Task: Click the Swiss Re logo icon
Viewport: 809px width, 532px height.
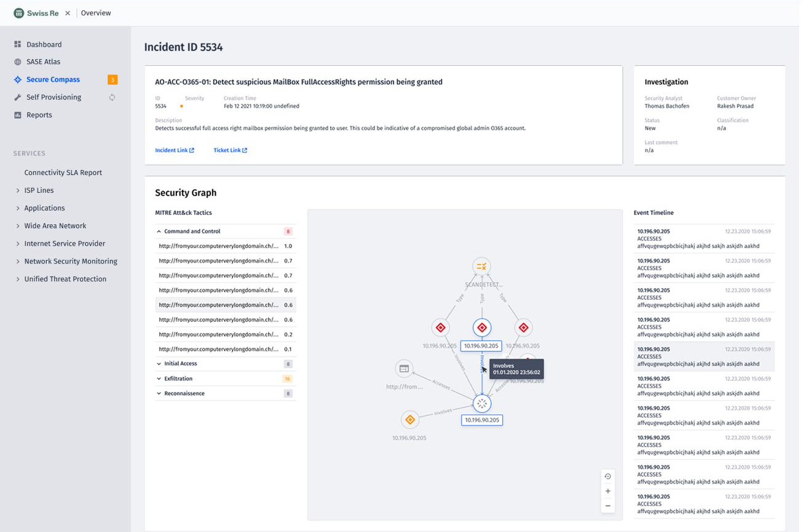Action: (18, 13)
